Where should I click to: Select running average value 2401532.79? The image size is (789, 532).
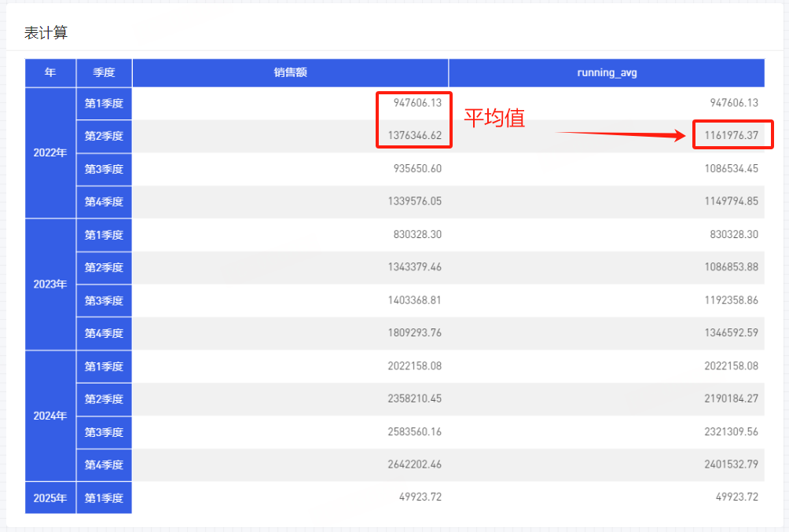coord(731,464)
